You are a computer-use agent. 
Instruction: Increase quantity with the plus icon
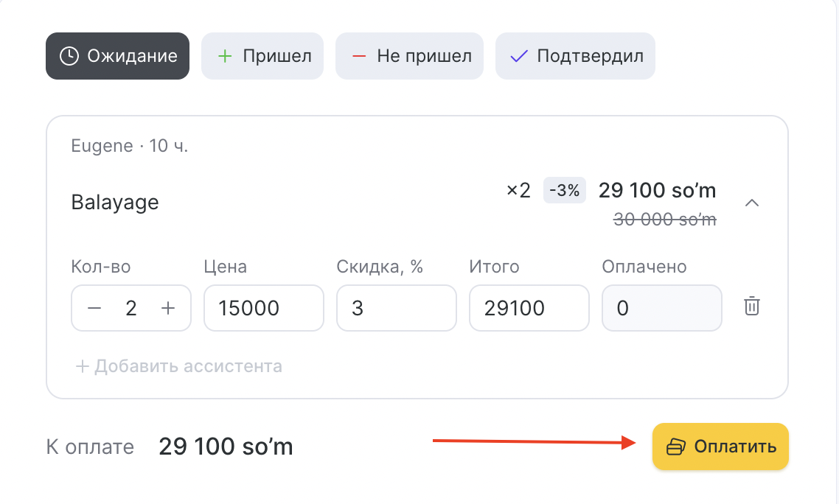(x=168, y=308)
